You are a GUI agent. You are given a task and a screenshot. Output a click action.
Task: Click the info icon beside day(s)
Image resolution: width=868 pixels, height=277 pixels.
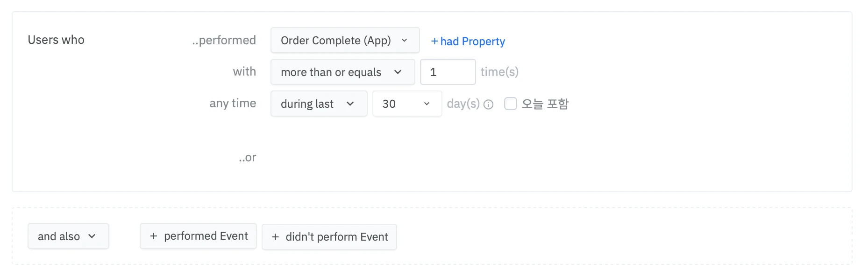(x=488, y=104)
